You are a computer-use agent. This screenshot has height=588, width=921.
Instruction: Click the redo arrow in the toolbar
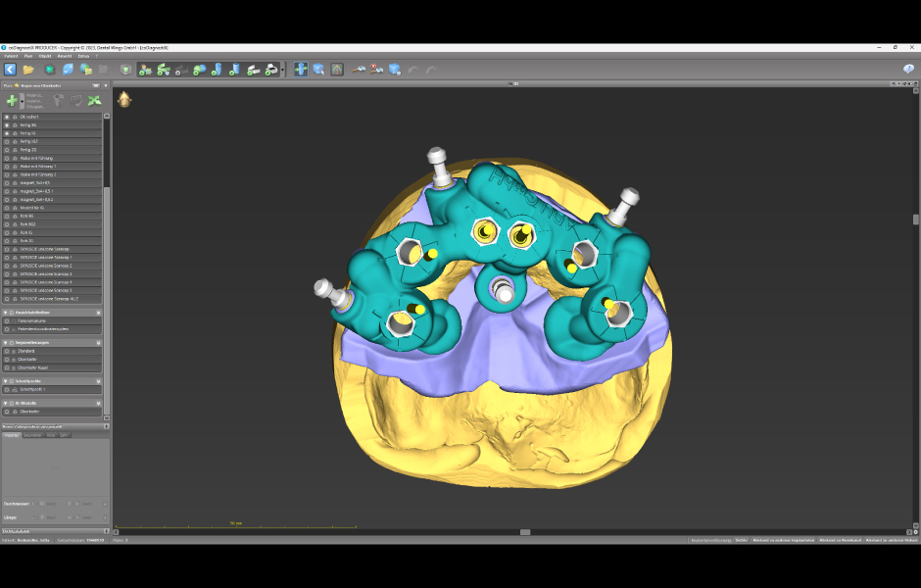(431, 70)
